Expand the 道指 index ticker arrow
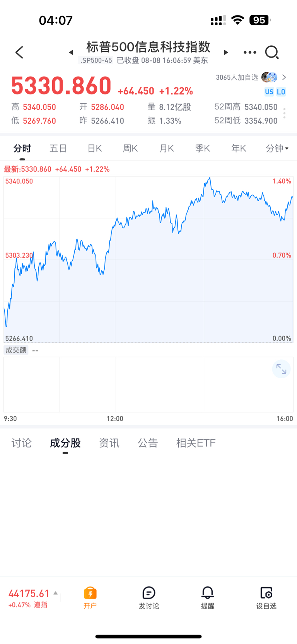 coord(56,593)
